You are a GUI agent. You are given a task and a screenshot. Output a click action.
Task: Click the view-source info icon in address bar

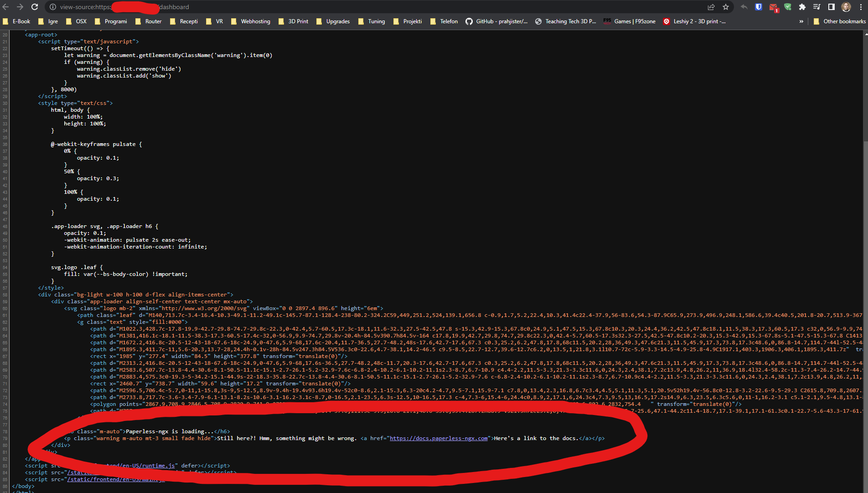pos(52,7)
